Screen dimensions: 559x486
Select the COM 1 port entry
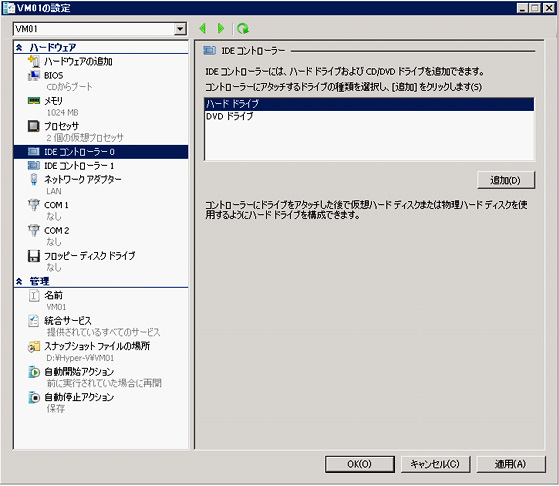(x=56, y=205)
